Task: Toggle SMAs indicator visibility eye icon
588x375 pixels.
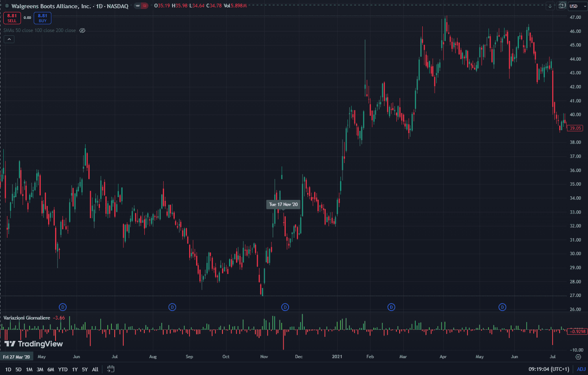Action: 82,30
